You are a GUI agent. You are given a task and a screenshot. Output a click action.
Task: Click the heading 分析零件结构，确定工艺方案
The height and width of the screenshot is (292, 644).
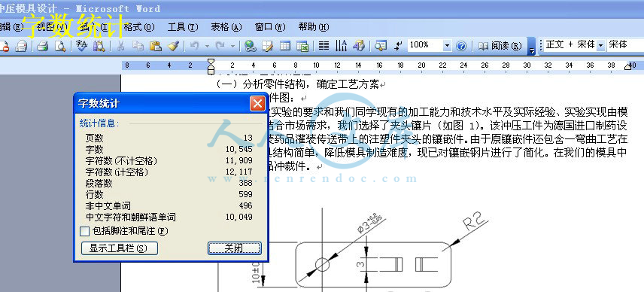(x=311, y=85)
